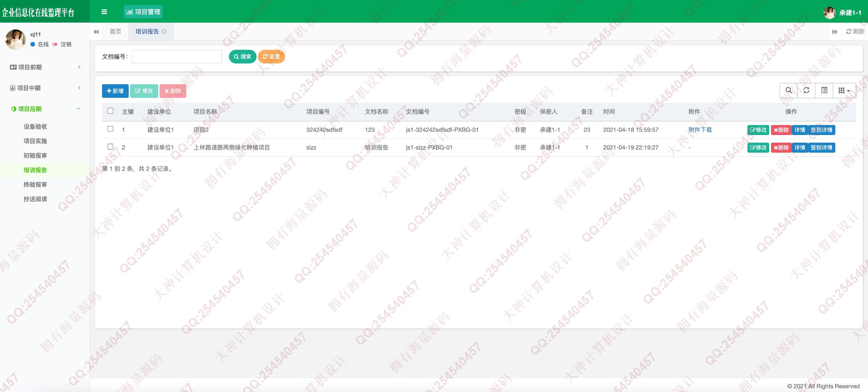Click the cj11 profile picture in sidebar
This screenshot has height=392, width=868.
(x=15, y=39)
